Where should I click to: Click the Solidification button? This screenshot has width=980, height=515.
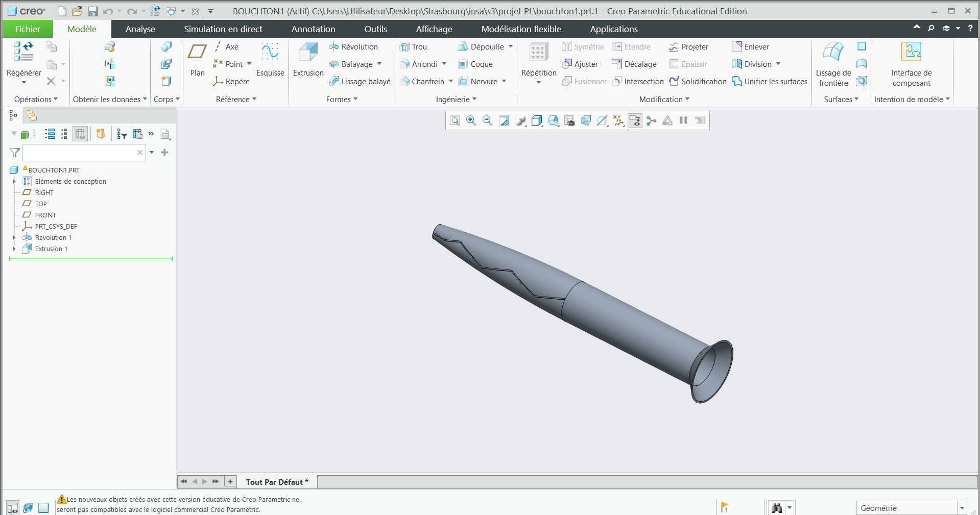click(698, 82)
